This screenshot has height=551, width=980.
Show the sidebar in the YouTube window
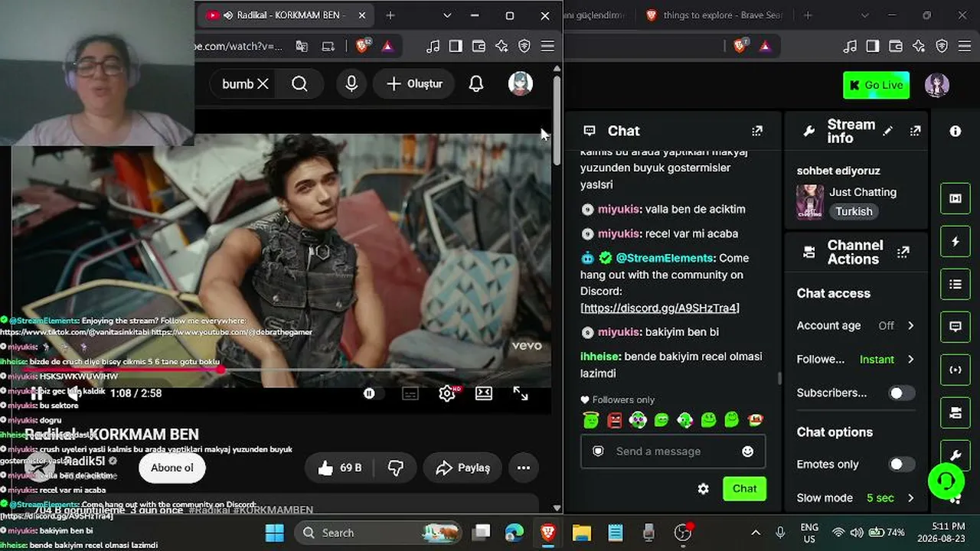pos(456,47)
